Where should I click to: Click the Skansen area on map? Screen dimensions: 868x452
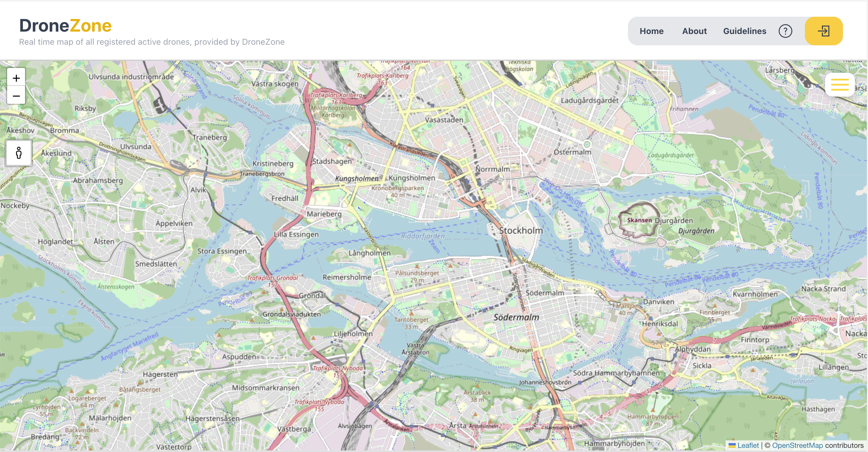639,220
